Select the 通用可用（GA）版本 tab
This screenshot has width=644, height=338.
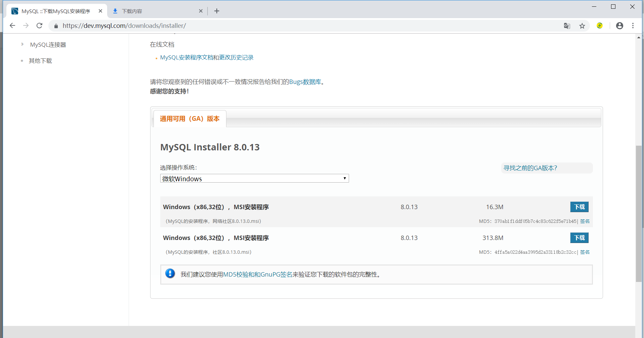[x=189, y=118]
